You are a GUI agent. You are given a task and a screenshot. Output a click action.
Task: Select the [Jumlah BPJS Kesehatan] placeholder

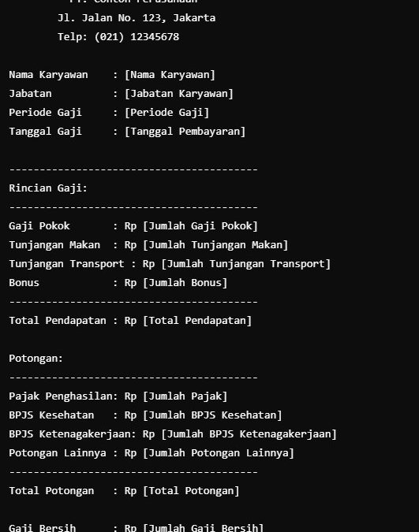[212, 415]
